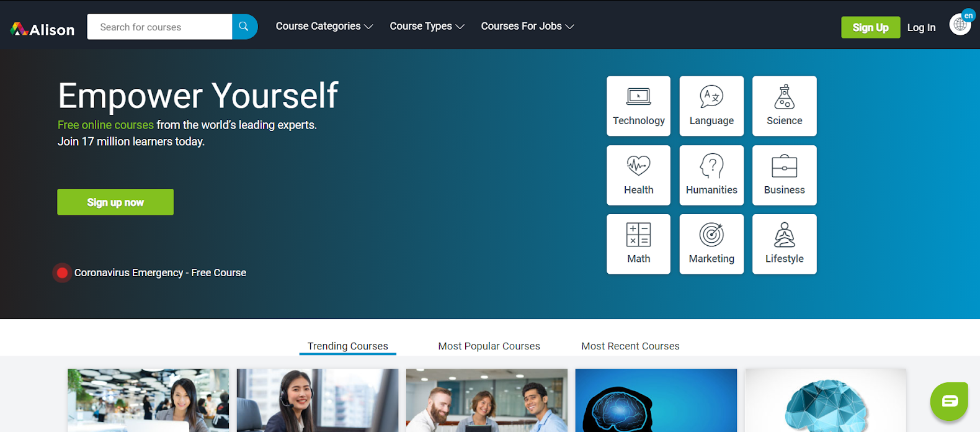Open the office woman course thumbnail
The height and width of the screenshot is (432, 980).
tap(148, 400)
